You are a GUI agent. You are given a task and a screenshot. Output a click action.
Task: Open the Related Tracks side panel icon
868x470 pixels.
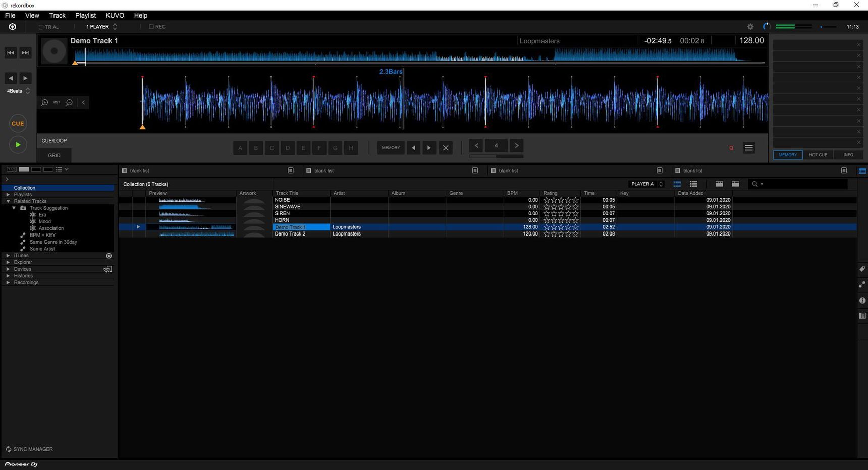point(862,285)
